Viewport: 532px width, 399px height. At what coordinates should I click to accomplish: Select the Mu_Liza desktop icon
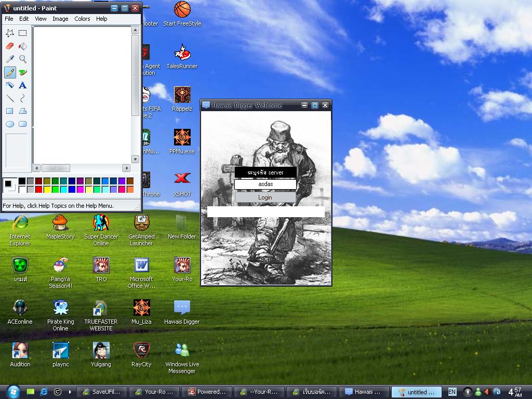tap(141, 312)
